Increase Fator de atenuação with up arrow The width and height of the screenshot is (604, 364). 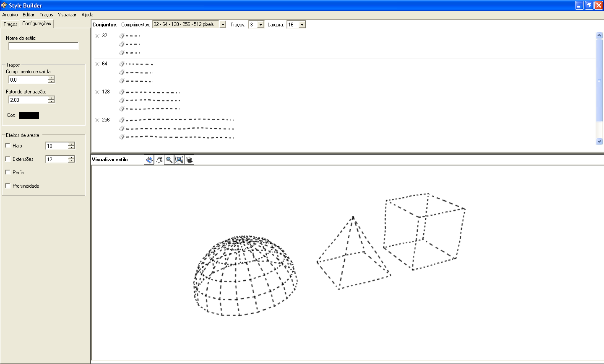tap(51, 98)
